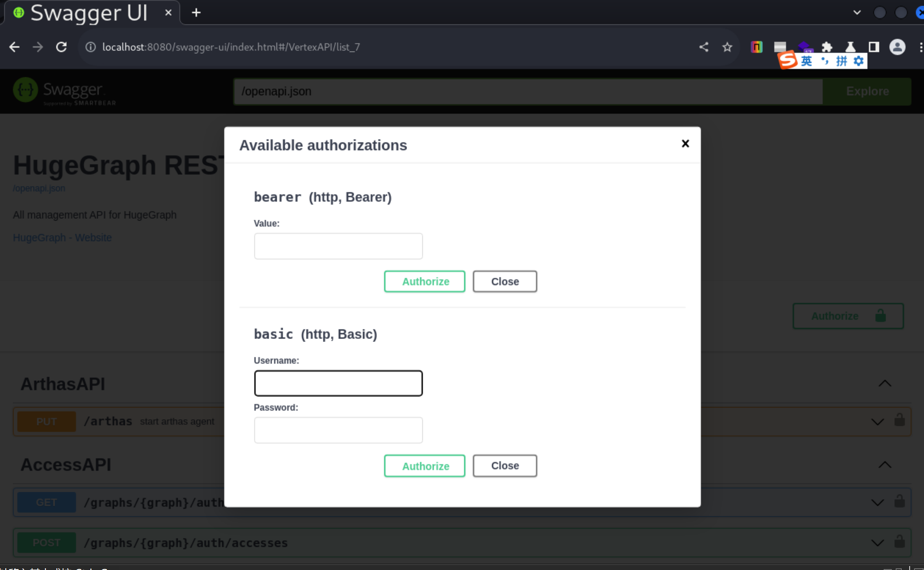Screen dimensions: 924x570
Task: Bookmark page with the star icon
Action: click(x=727, y=47)
